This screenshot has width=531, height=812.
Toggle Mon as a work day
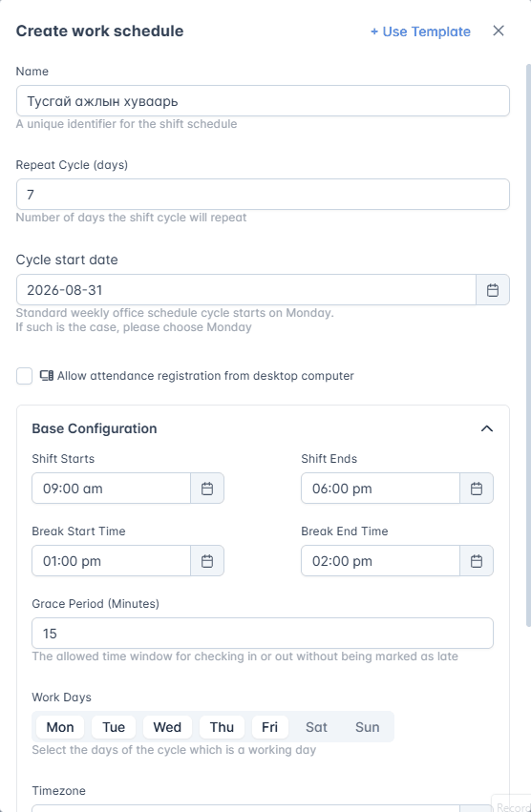pyautogui.click(x=60, y=727)
